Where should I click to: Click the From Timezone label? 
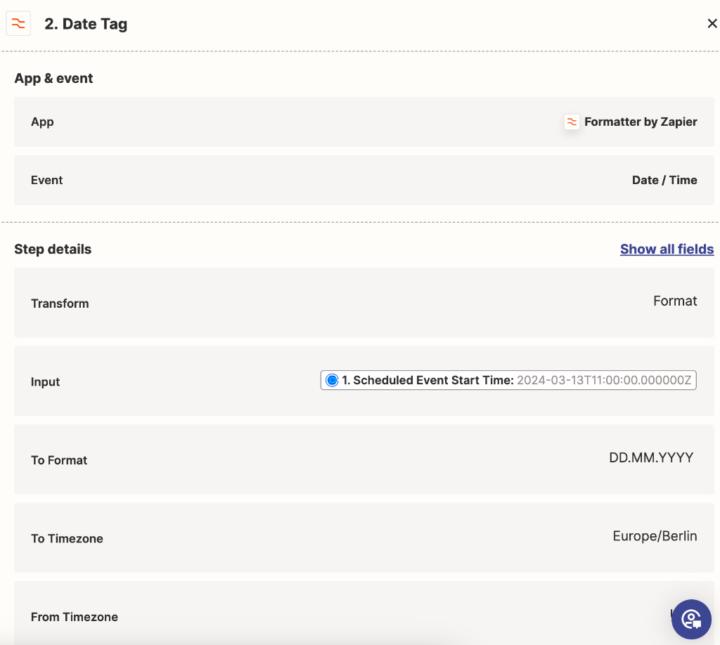tap(74, 617)
